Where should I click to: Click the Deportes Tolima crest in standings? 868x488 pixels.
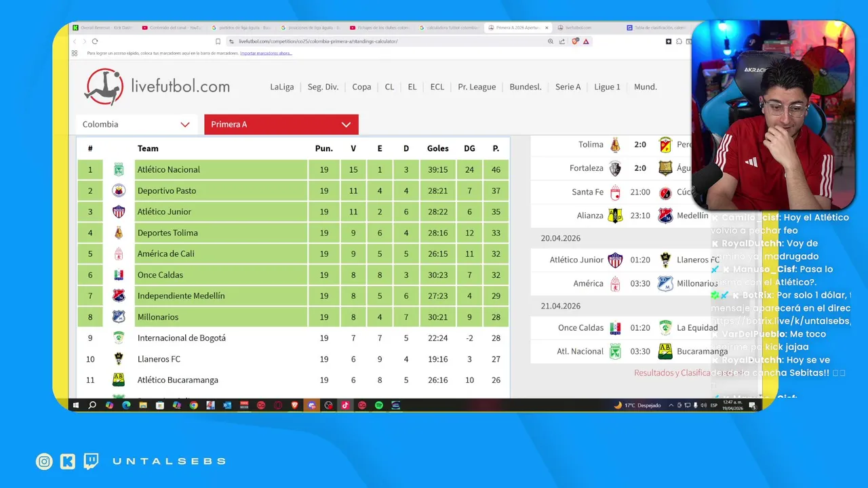119,232
